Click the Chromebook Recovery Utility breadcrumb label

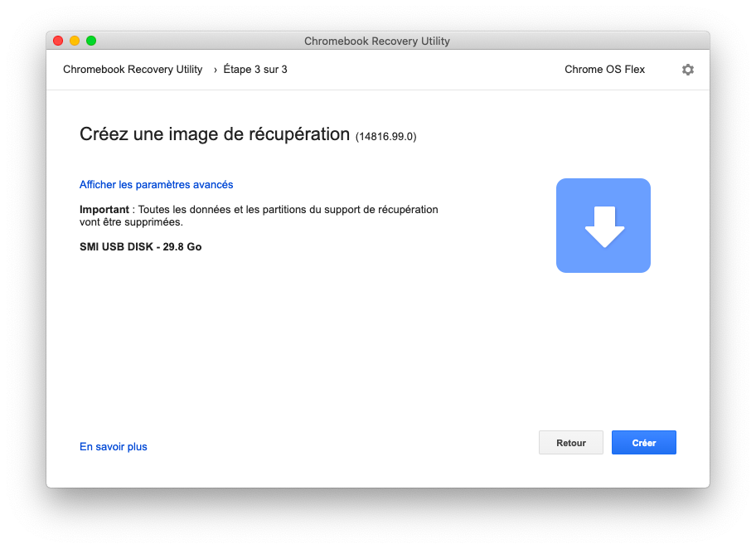[133, 70]
